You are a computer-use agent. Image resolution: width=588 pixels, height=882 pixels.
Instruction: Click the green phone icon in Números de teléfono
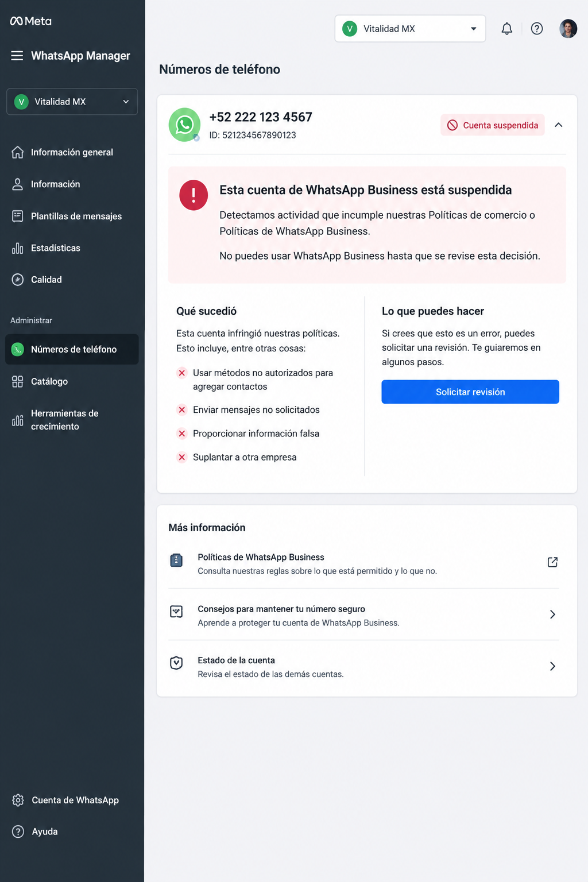[x=18, y=349]
